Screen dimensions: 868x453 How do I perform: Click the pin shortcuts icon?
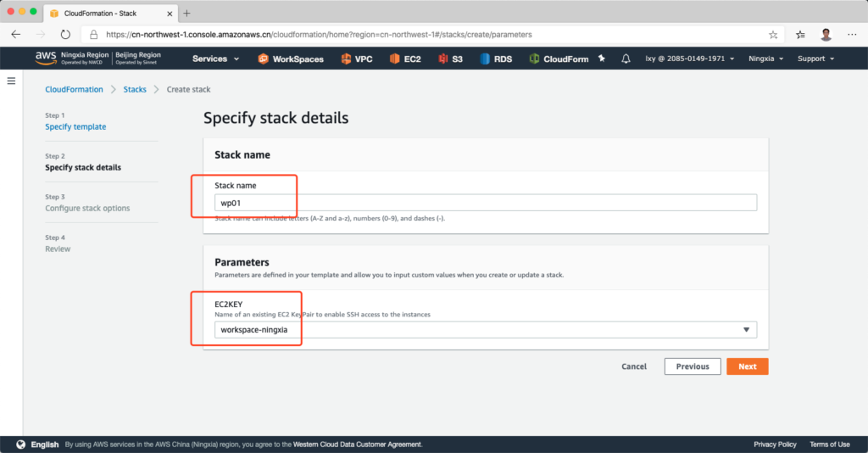pyautogui.click(x=602, y=59)
